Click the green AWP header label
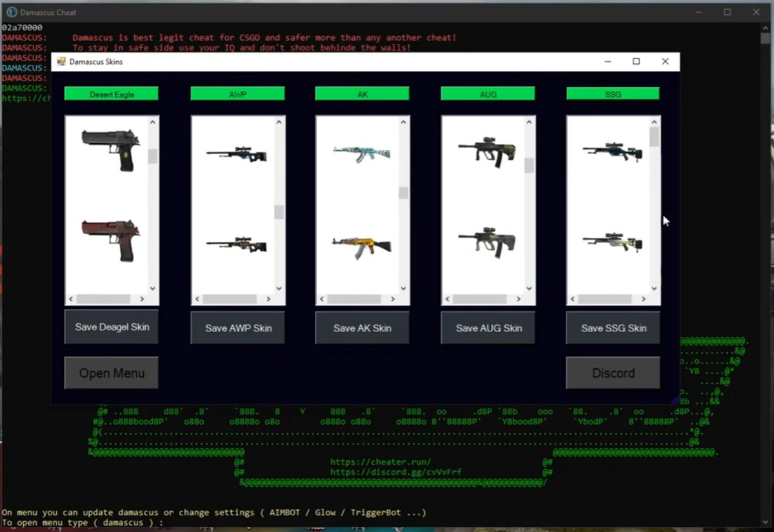This screenshot has width=774, height=532. (238, 94)
